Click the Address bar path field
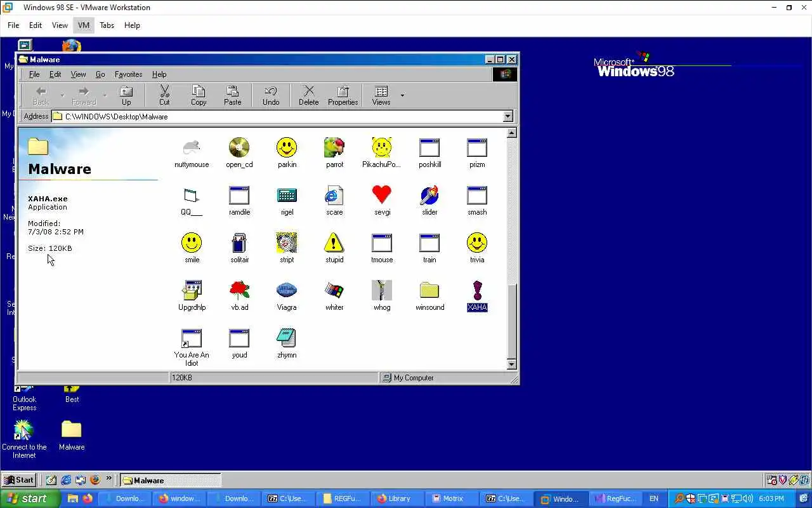This screenshot has width=812, height=508. pos(277,116)
